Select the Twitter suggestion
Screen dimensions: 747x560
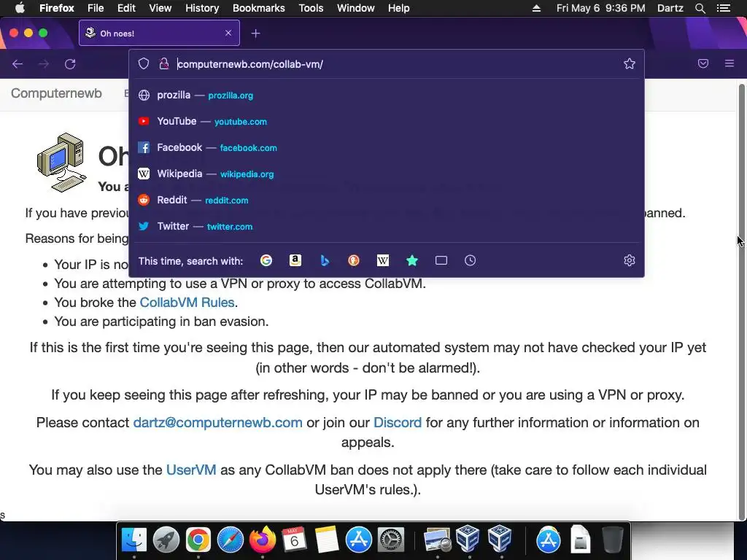[387, 226]
